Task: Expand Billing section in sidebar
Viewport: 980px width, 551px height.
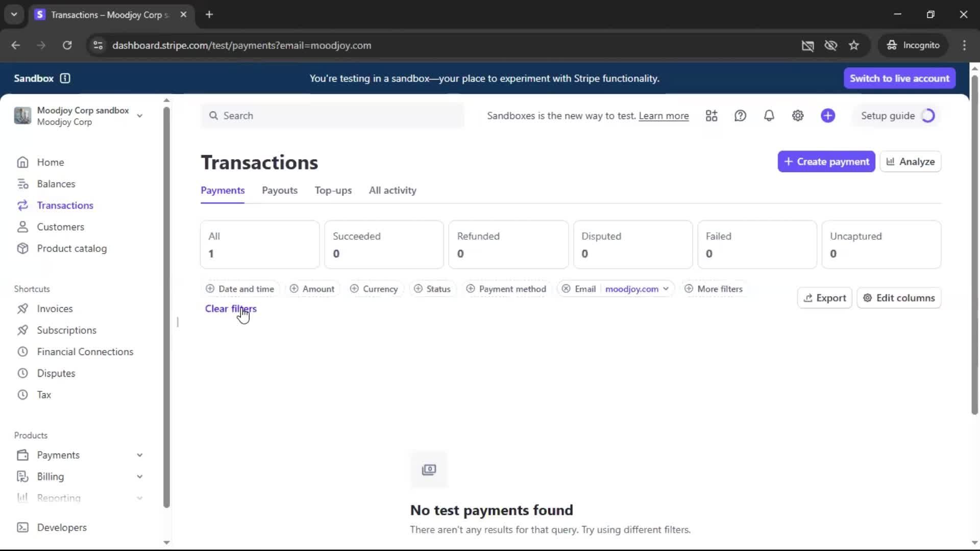Action: (139, 477)
